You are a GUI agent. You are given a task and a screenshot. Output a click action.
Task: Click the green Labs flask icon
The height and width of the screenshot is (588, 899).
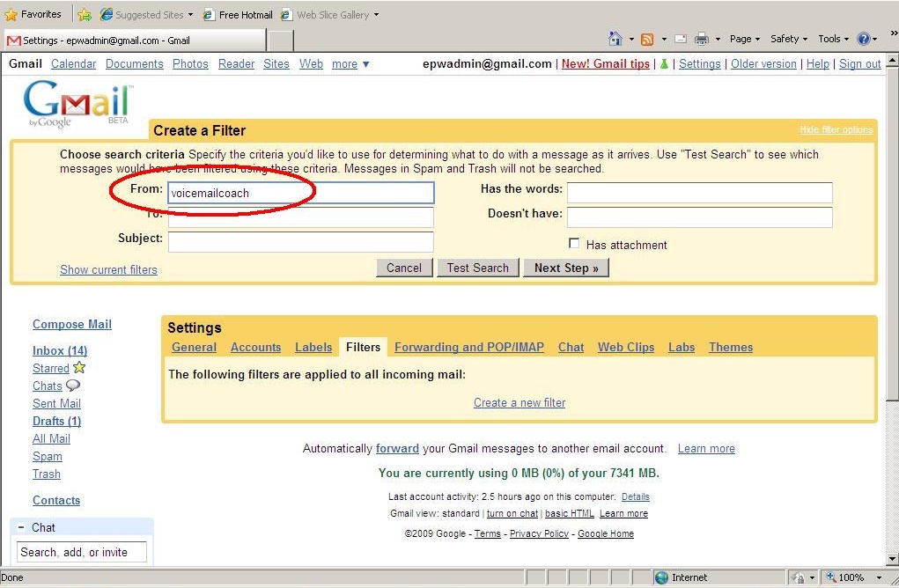tap(664, 63)
